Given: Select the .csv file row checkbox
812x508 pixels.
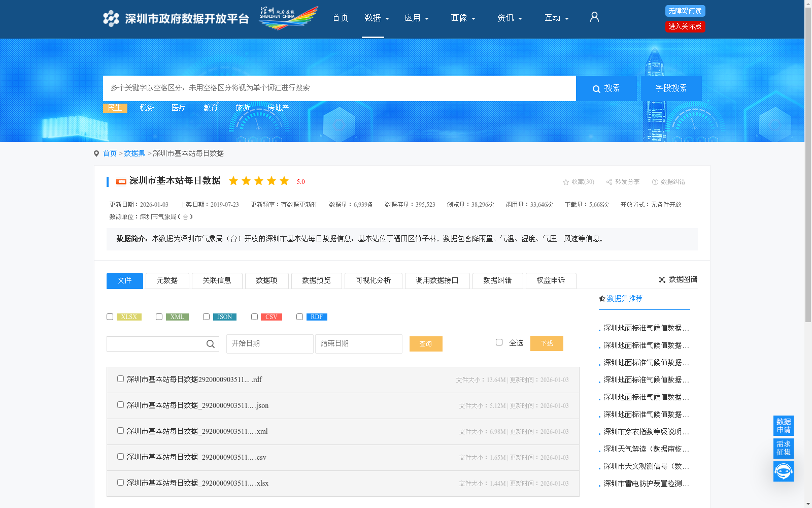Looking at the screenshot, I should click(x=120, y=457).
